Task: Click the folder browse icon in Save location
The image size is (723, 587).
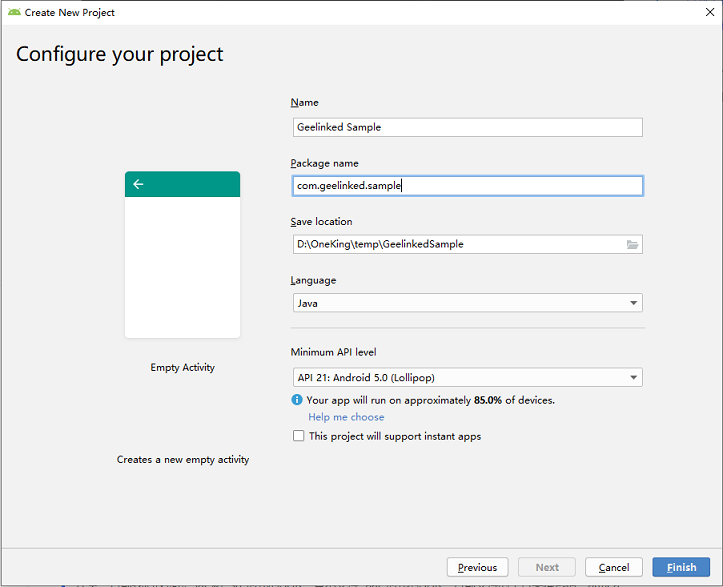Action: (x=632, y=244)
